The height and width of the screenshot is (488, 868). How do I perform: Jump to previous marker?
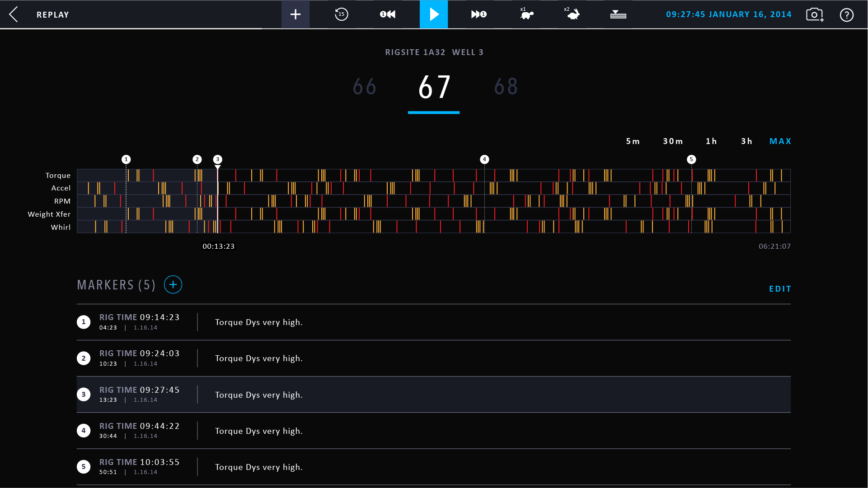[388, 14]
